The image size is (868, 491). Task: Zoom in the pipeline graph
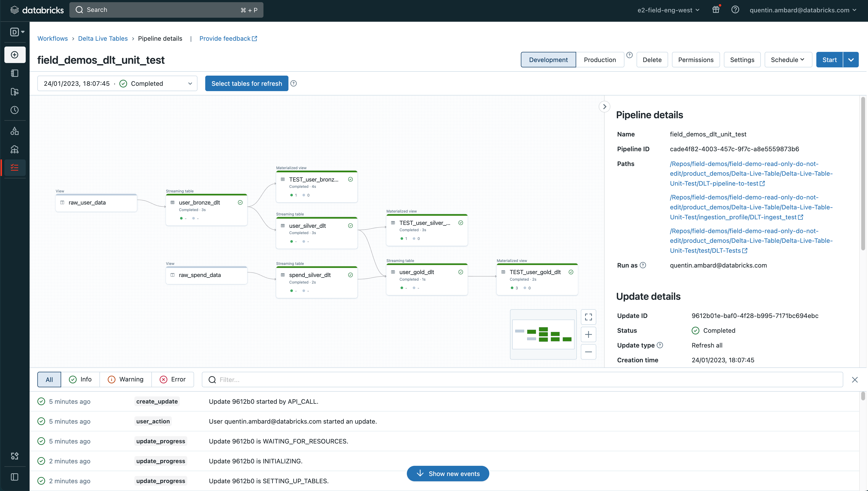(588, 334)
